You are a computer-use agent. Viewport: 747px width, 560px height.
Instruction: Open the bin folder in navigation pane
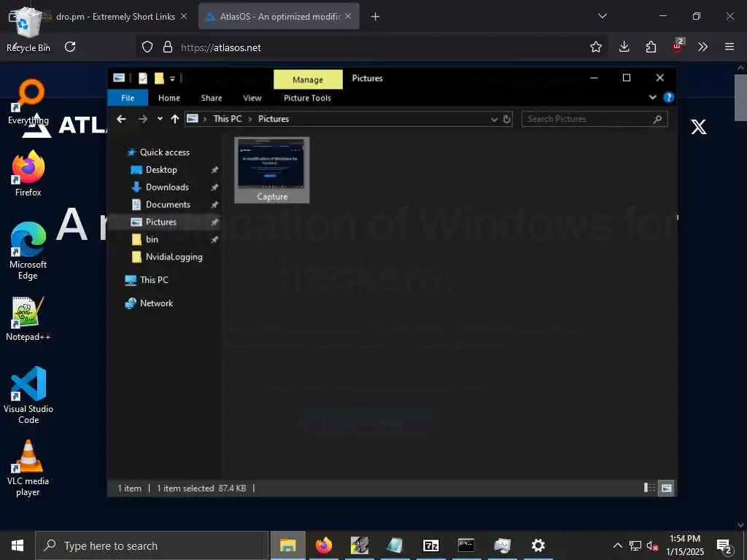click(x=152, y=239)
